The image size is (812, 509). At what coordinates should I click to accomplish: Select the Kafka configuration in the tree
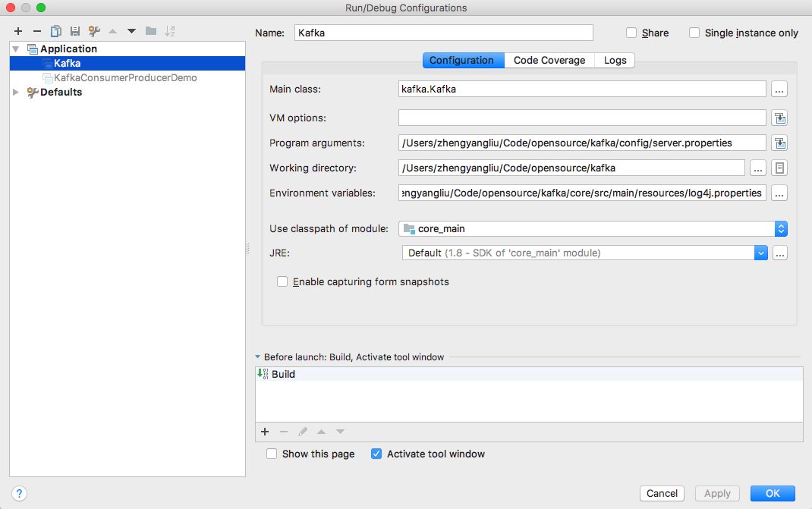coord(127,63)
